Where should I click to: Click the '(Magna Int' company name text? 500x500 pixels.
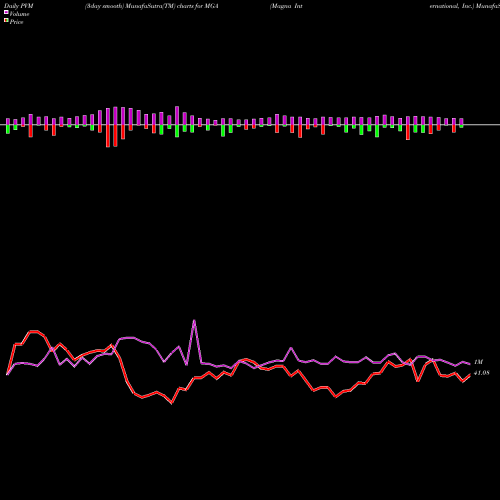286,6
